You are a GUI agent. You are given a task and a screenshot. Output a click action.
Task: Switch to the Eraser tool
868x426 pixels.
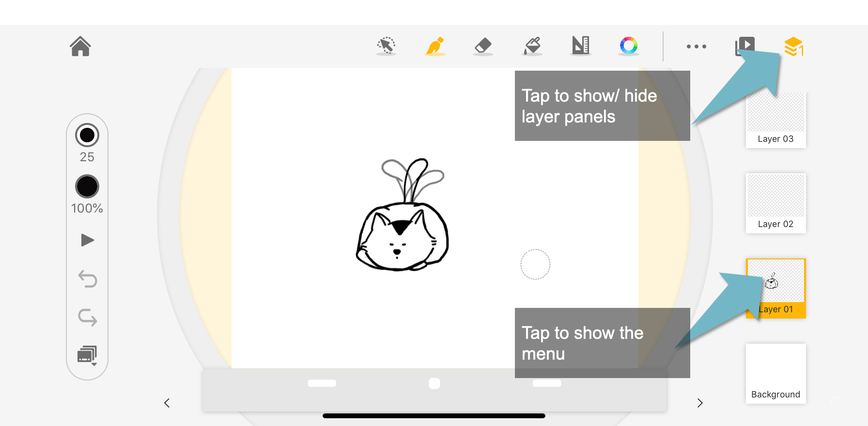point(483,46)
